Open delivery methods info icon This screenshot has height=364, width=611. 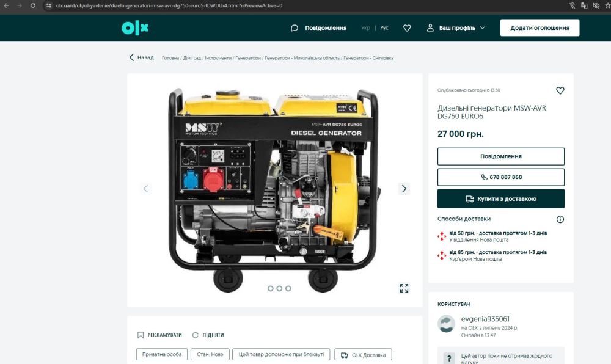pyautogui.click(x=560, y=219)
